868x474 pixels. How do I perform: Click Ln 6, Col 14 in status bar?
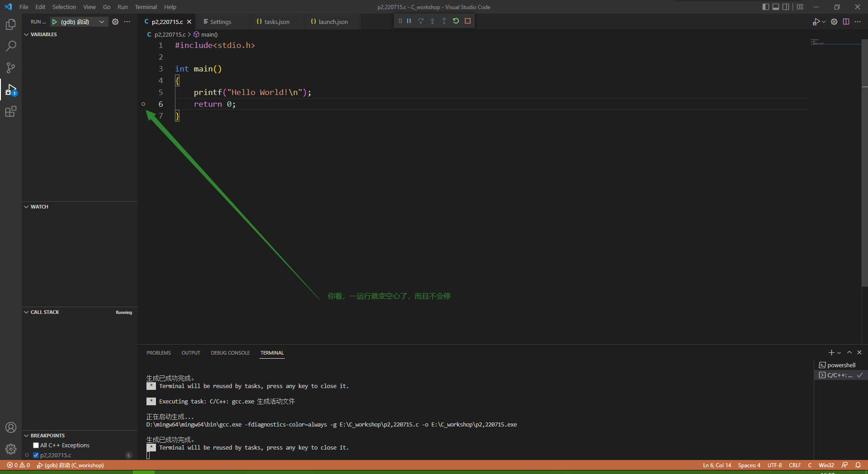[717, 465]
